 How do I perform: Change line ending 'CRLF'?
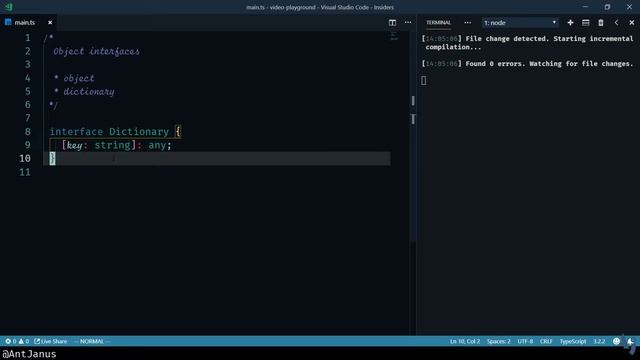coord(546,341)
